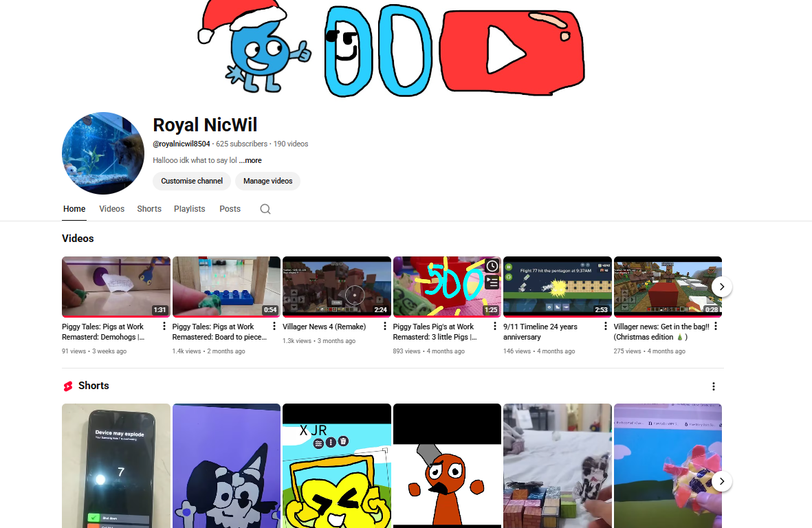Click the Manage videos button
Image resolution: width=812 pixels, height=528 pixels.
[x=267, y=181]
